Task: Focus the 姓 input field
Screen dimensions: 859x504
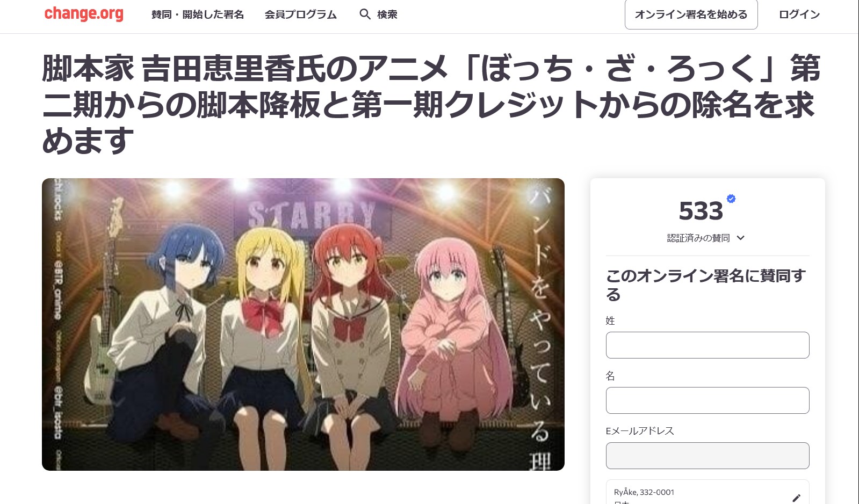Action: [708, 345]
